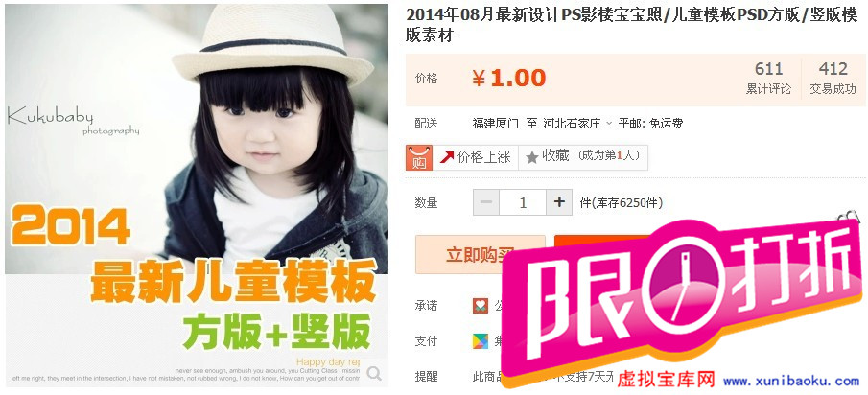Click the red ¥1.00 price
This screenshot has height=395, width=868.
[x=508, y=79]
